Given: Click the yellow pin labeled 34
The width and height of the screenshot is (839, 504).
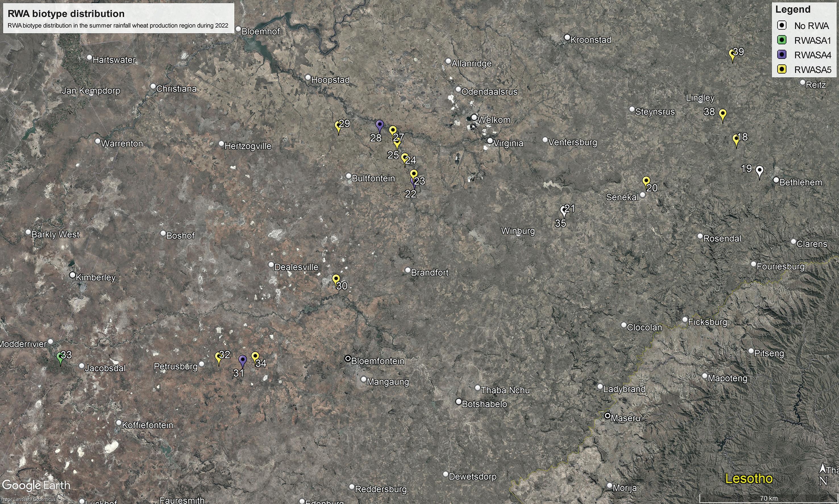Looking at the screenshot, I should pos(255,357).
